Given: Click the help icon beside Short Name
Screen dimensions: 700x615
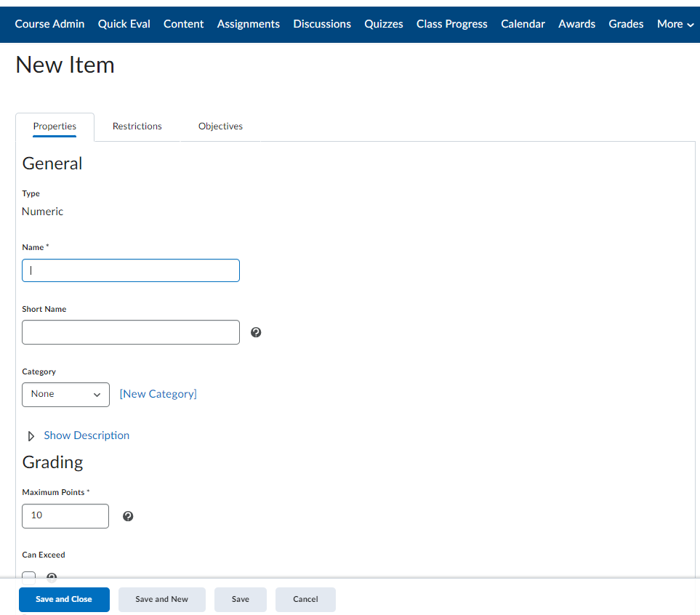Looking at the screenshot, I should (256, 332).
